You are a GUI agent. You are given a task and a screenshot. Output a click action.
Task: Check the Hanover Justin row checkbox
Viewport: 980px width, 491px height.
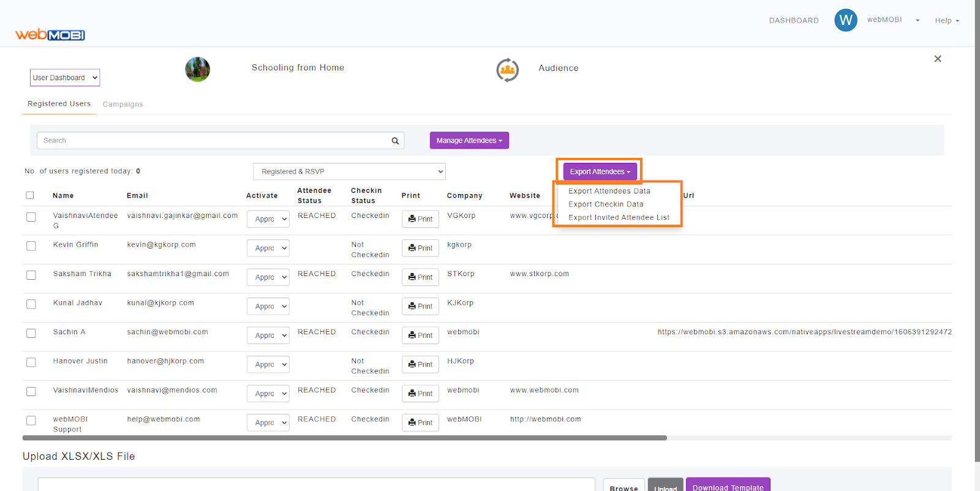tap(31, 362)
